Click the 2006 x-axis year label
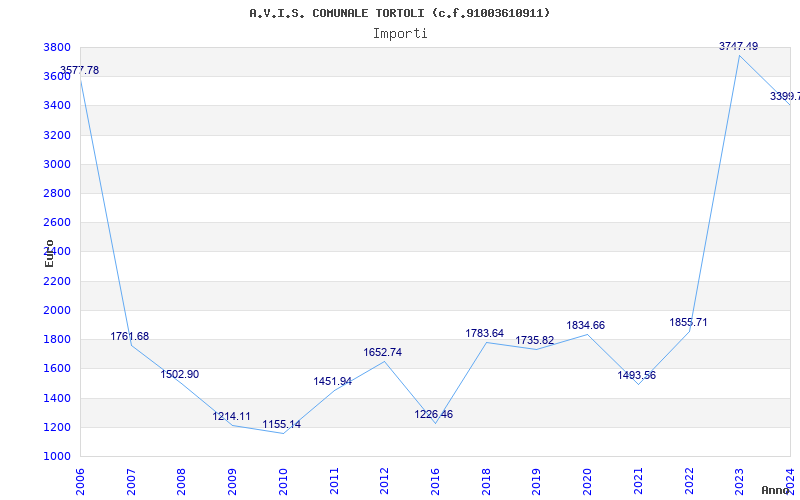 tap(80, 481)
